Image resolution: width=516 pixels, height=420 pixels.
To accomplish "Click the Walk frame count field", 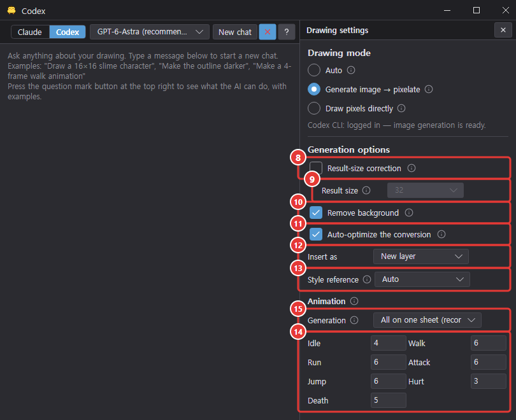I will click(x=489, y=343).
